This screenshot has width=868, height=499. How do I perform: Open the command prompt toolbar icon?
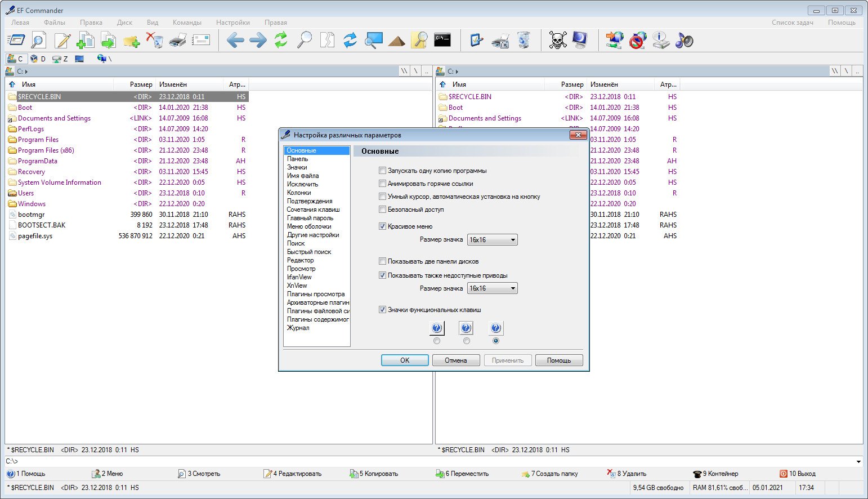point(442,40)
